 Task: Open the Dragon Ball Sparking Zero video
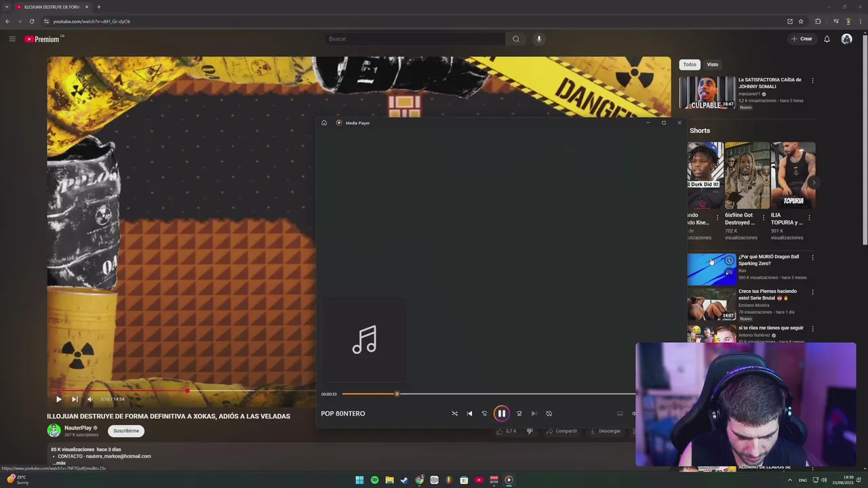(768, 260)
